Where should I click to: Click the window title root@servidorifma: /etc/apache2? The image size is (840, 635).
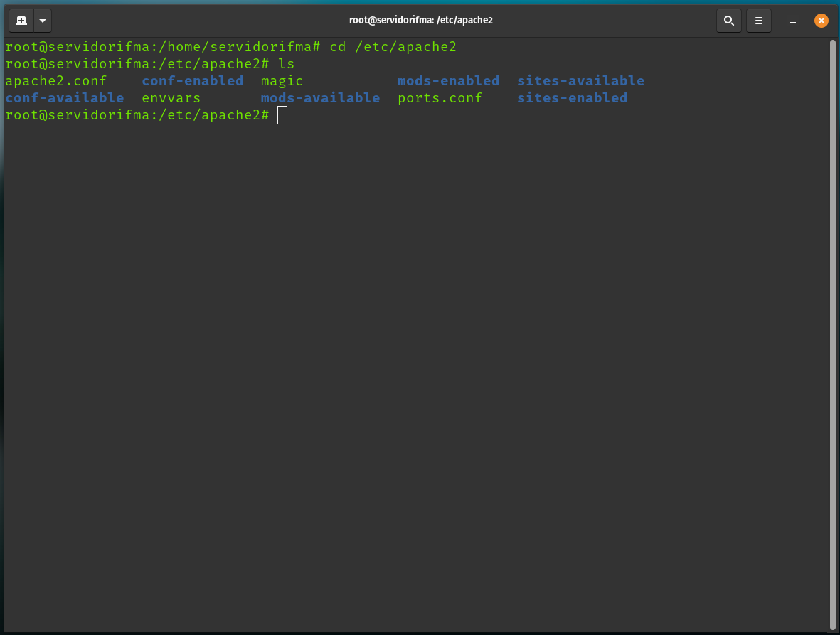pyautogui.click(x=420, y=21)
